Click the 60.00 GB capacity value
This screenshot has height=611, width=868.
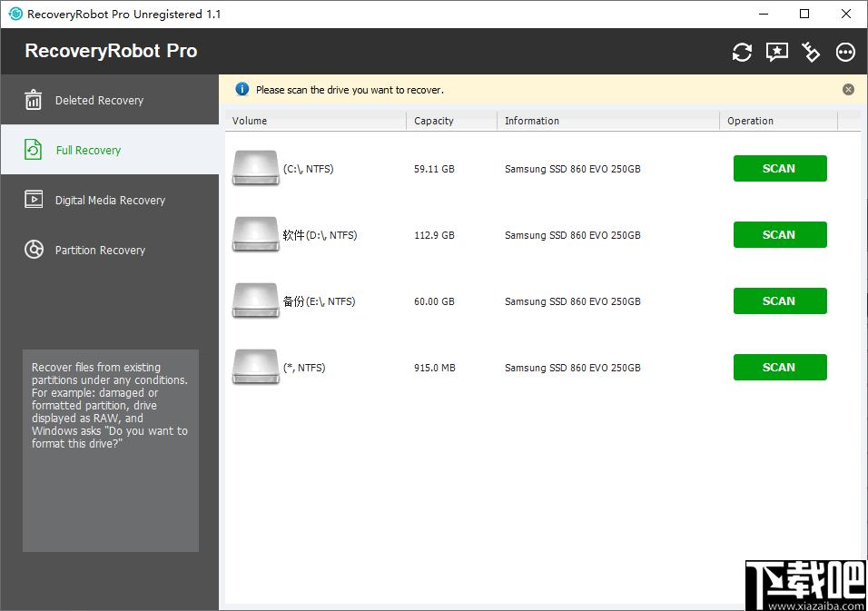coord(434,301)
